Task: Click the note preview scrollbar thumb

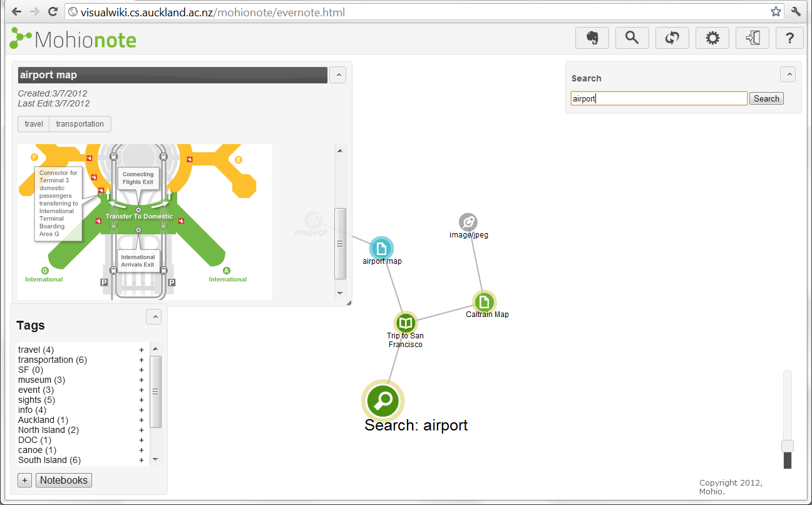Action: tap(341, 243)
